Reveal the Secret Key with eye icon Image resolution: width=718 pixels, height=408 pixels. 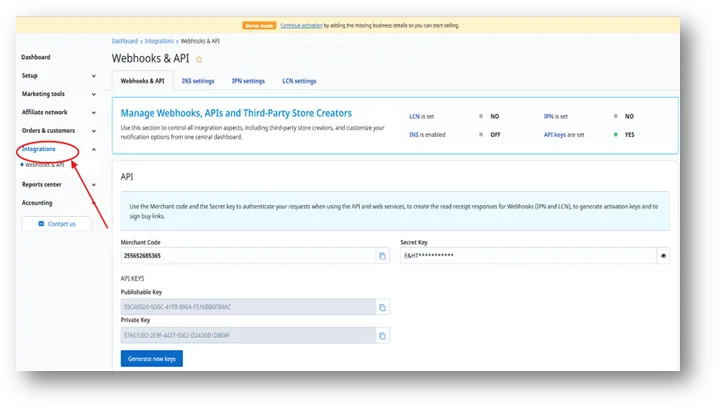(663, 256)
